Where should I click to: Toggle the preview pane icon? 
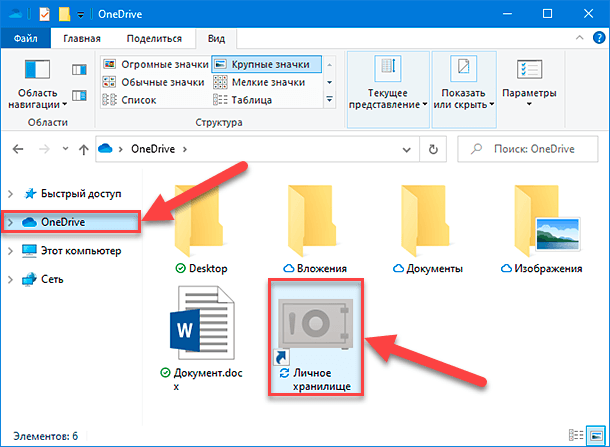tap(79, 70)
